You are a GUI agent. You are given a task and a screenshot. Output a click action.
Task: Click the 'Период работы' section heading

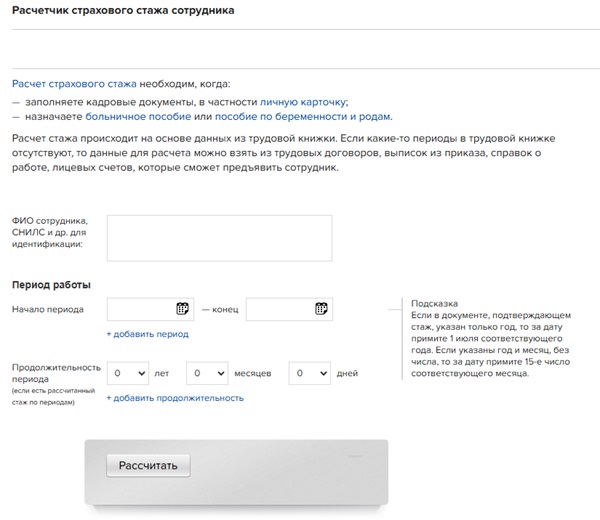[x=51, y=285]
